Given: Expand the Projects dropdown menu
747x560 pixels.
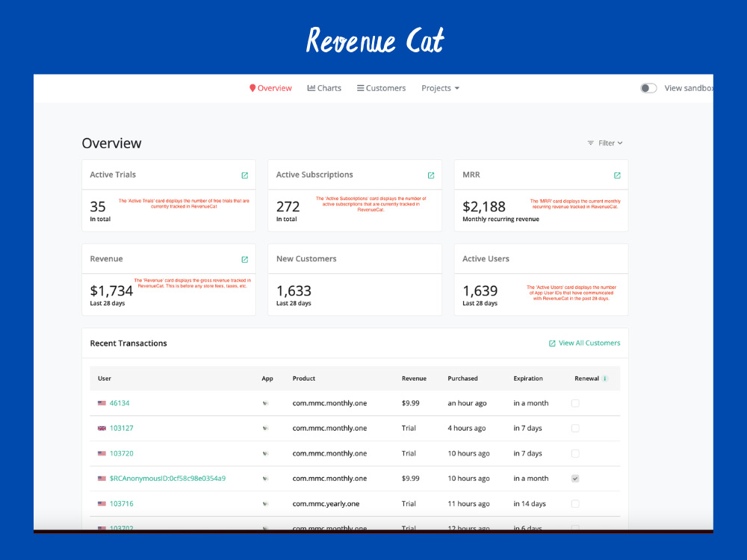Looking at the screenshot, I should [x=440, y=88].
